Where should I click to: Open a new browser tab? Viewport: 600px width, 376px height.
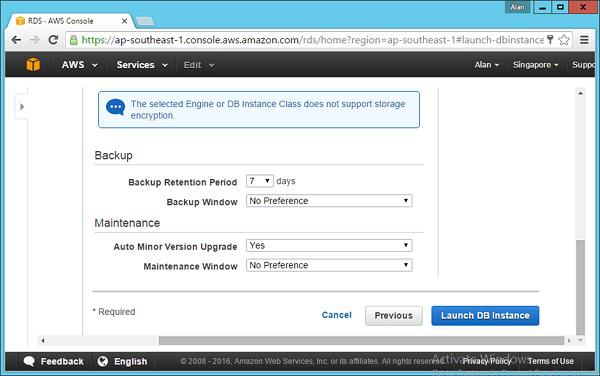(x=145, y=21)
